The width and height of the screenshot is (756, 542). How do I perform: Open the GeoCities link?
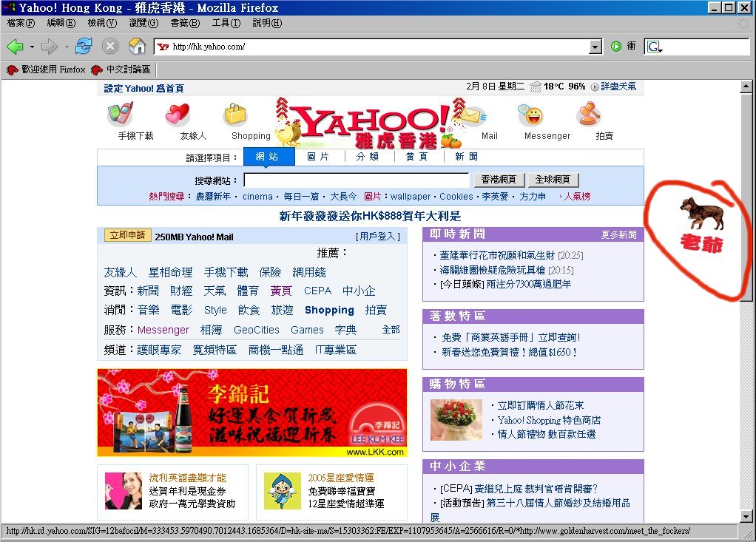pos(257,330)
